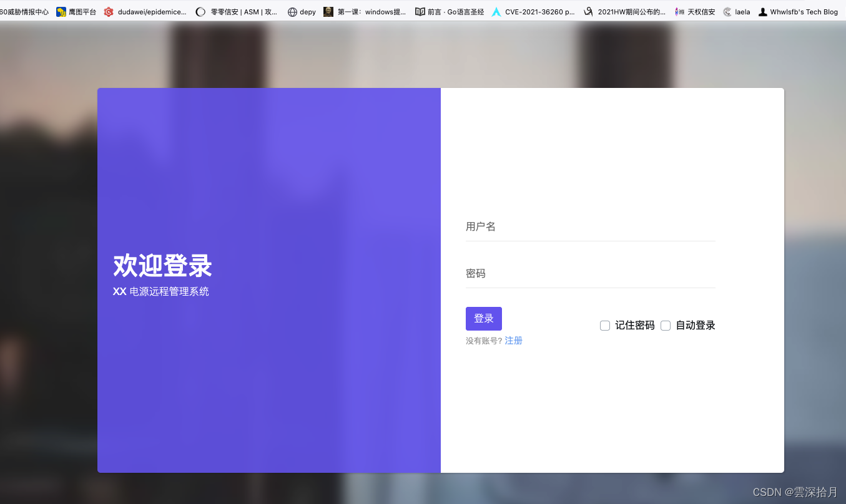
Task: Open the 360威胁情报中心 bookmark
Action: click(24, 11)
